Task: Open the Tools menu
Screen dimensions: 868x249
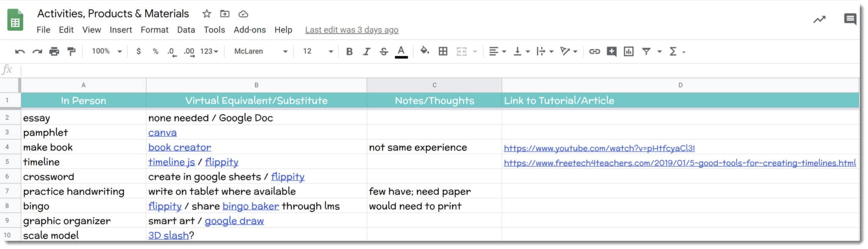Action: click(214, 30)
